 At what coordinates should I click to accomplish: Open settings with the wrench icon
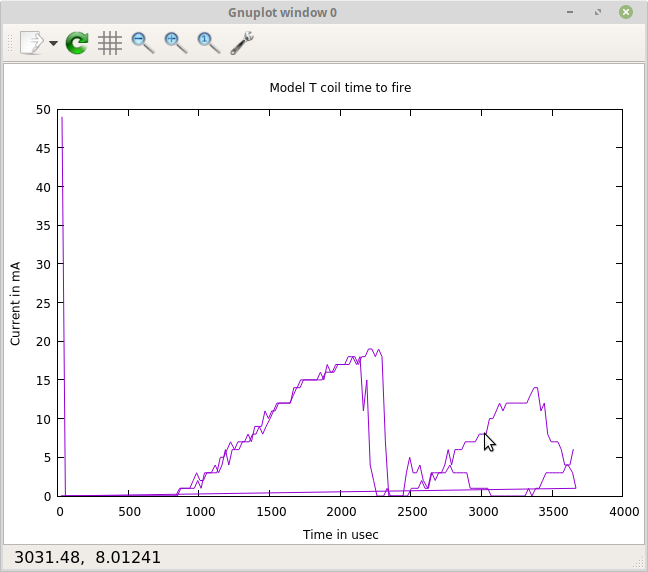click(242, 43)
